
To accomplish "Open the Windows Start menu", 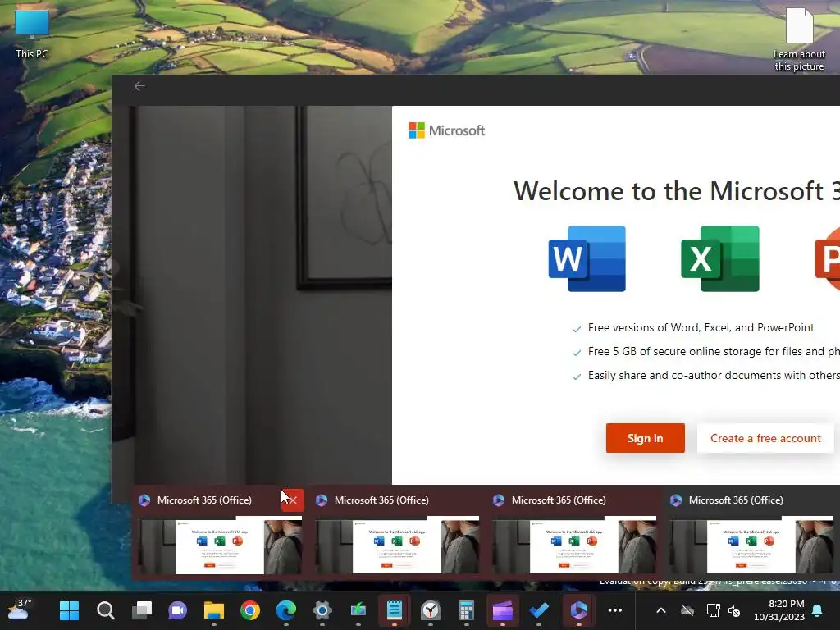I will (69, 610).
